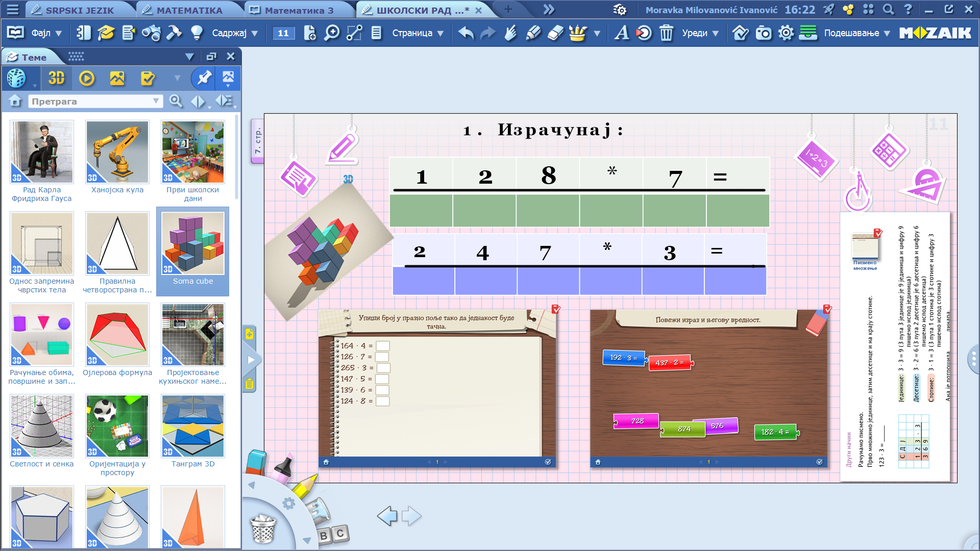
Task: Click the camera screenshot icon
Action: (763, 33)
